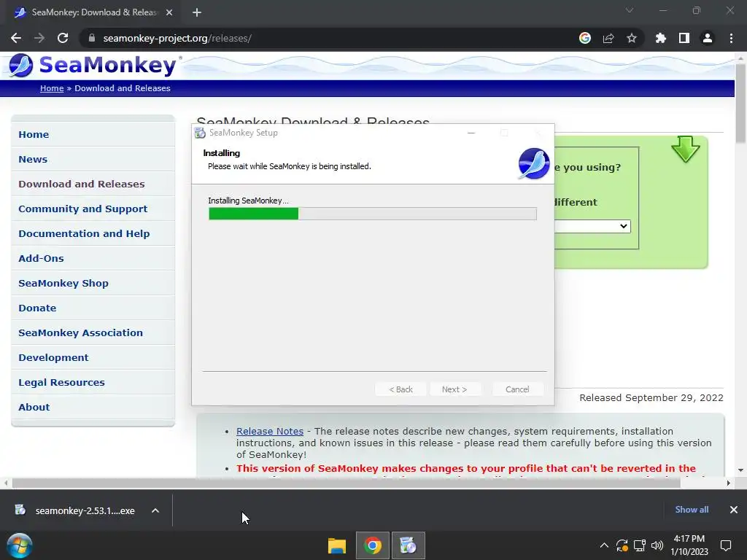Click the page's horizontal scrollbar
747x560 pixels.
point(346,483)
